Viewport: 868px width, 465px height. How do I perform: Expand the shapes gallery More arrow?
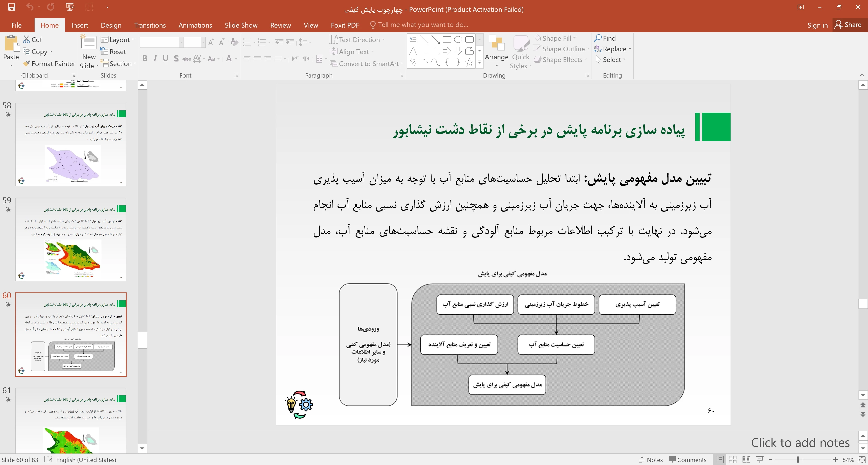[x=479, y=62]
